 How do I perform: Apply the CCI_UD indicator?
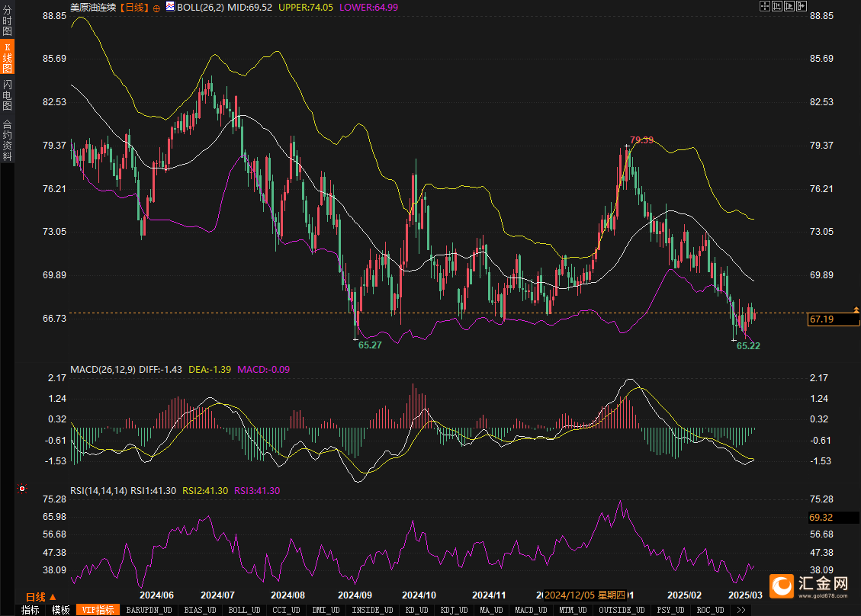tap(286, 610)
